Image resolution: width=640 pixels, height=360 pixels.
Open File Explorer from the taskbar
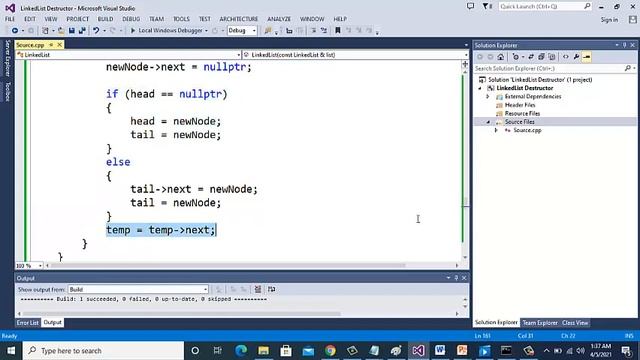point(264,351)
